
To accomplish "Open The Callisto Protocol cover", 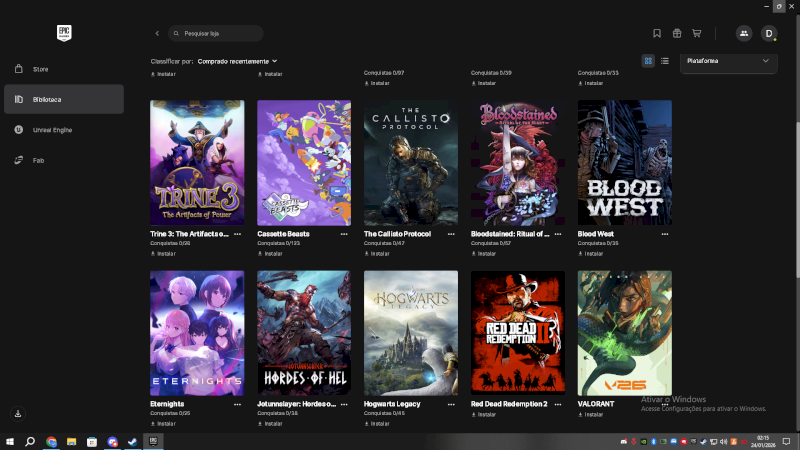I will 411,163.
